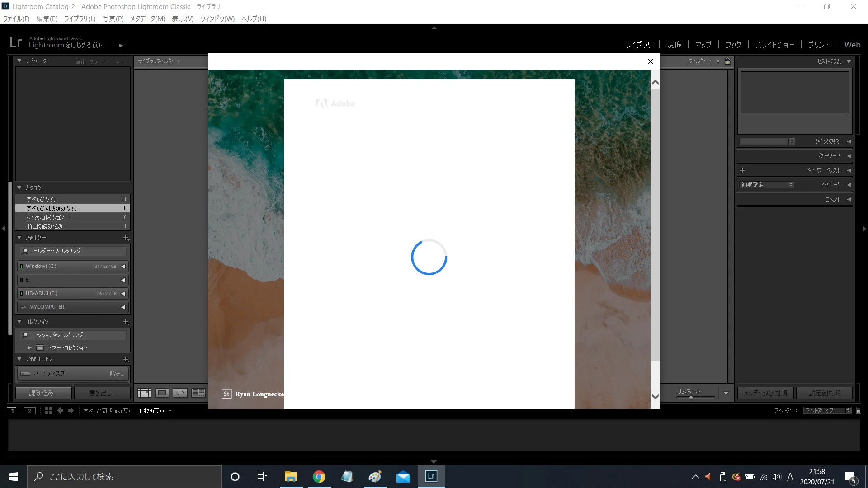Click the add folder plus icon
The image size is (868, 488).
point(126,238)
